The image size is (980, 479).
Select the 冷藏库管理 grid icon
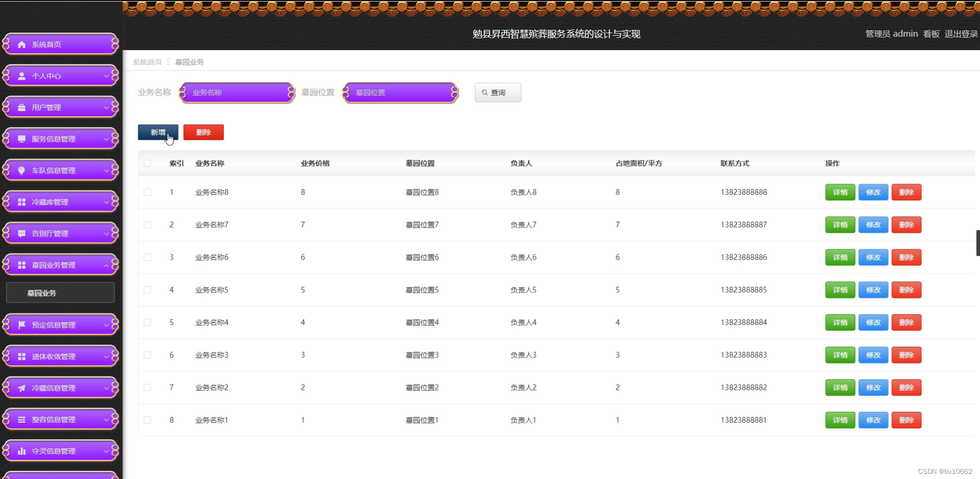[21, 202]
